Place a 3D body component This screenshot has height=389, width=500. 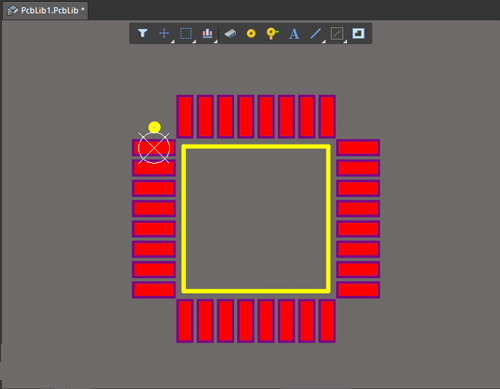click(x=230, y=33)
